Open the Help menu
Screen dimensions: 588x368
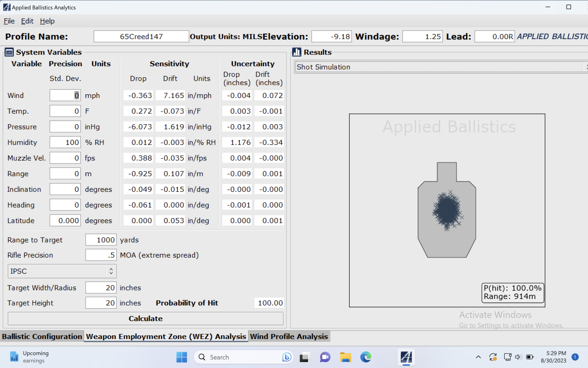[x=47, y=21]
